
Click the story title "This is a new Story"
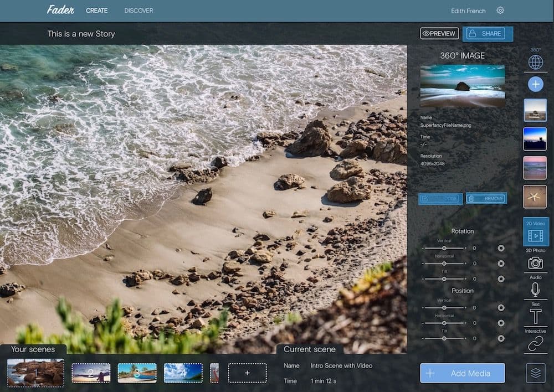(x=81, y=34)
